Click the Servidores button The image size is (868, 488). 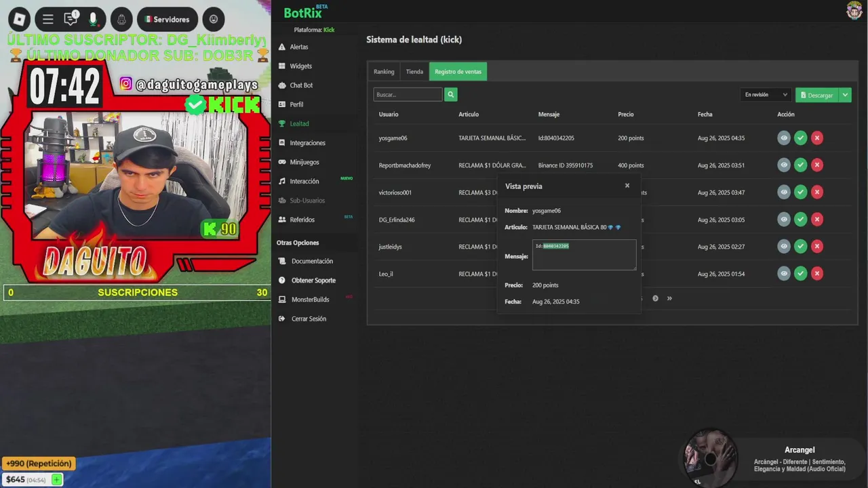tap(167, 19)
